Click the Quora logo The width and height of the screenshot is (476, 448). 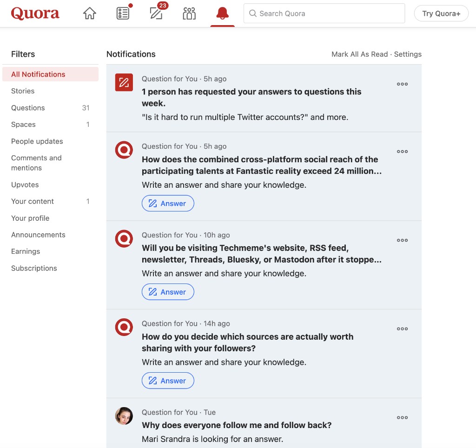coord(35,13)
